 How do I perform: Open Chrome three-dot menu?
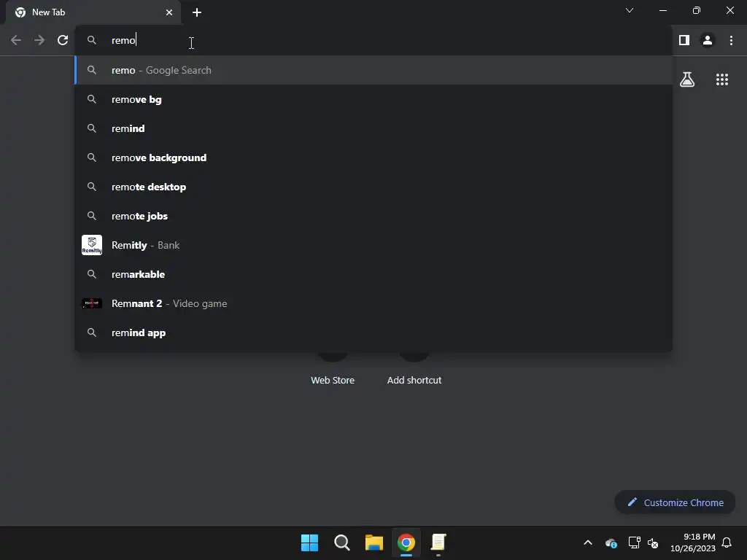[x=731, y=41]
